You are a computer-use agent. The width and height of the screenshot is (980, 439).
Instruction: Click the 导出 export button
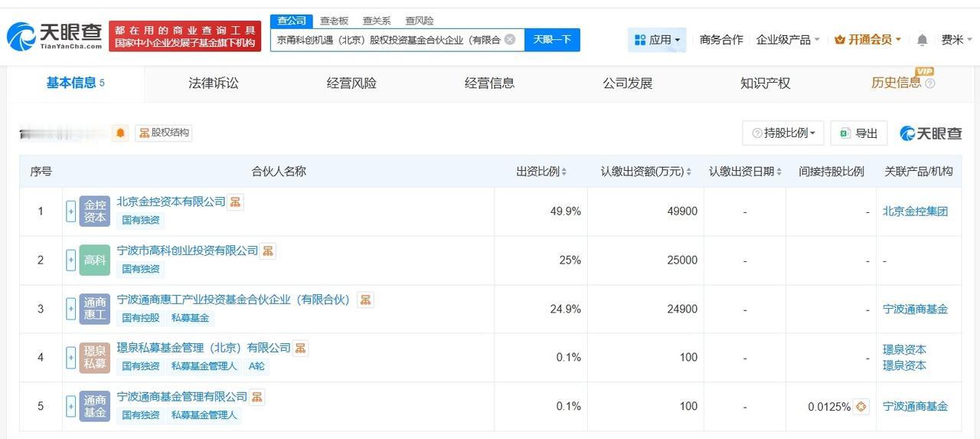click(859, 133)
